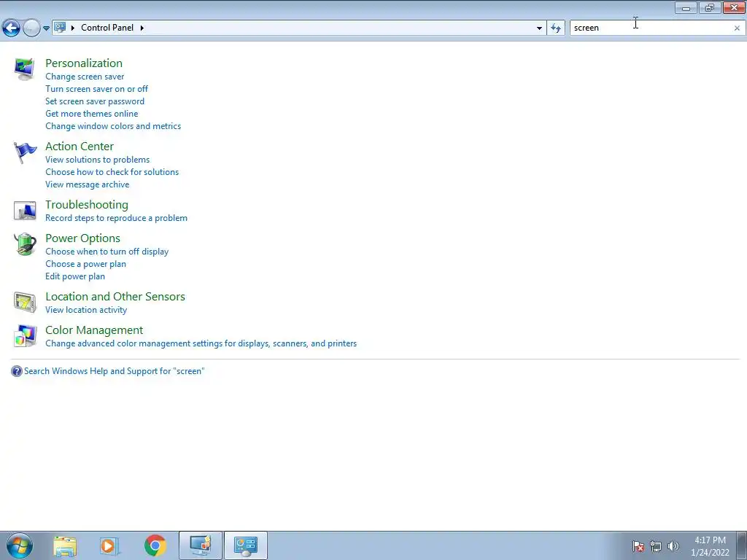
Task: Open the Color Management heading
Action: click(x=94, y=330)
